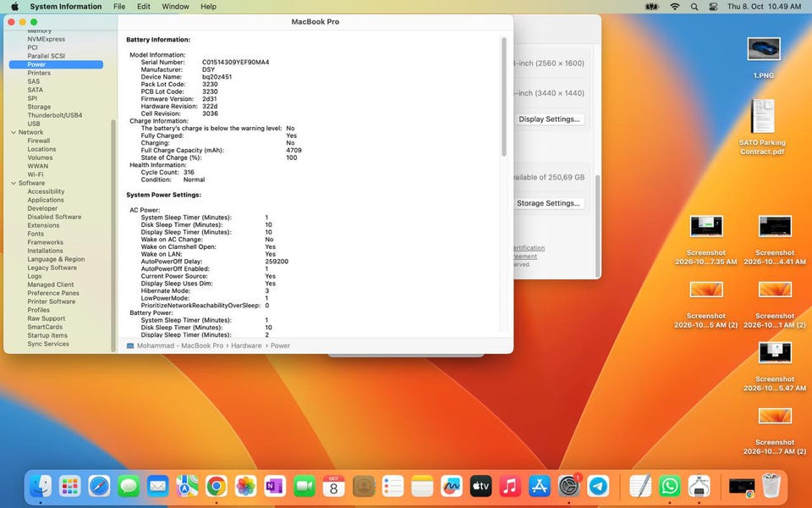This screenshot has width=812, height=508.
Task: Select Startup Items in the sidebar
Action: click(x=47, y=335)
